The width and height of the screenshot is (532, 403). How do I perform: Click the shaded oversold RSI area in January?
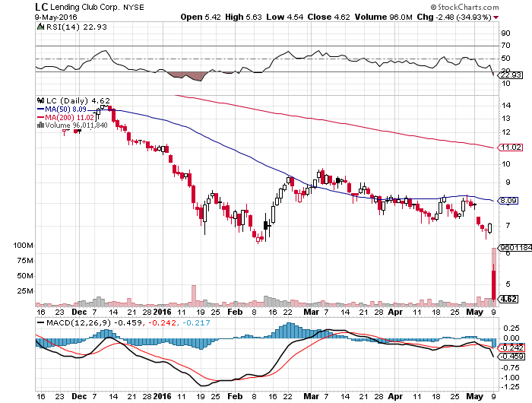(188, 76)
